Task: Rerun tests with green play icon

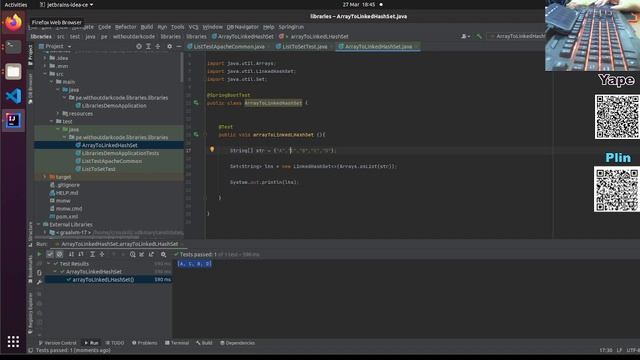Action: tap(39, 254)
